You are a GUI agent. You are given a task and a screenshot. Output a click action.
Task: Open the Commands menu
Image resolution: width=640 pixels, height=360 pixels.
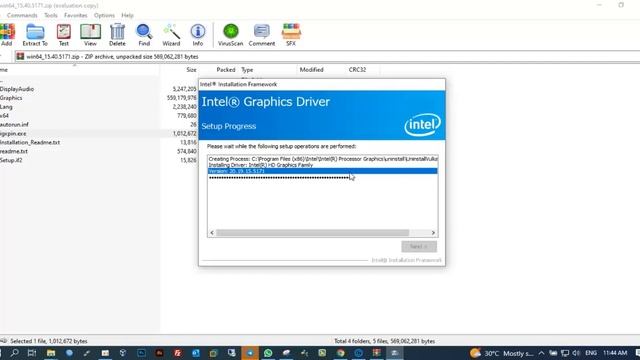coord(22,15)
